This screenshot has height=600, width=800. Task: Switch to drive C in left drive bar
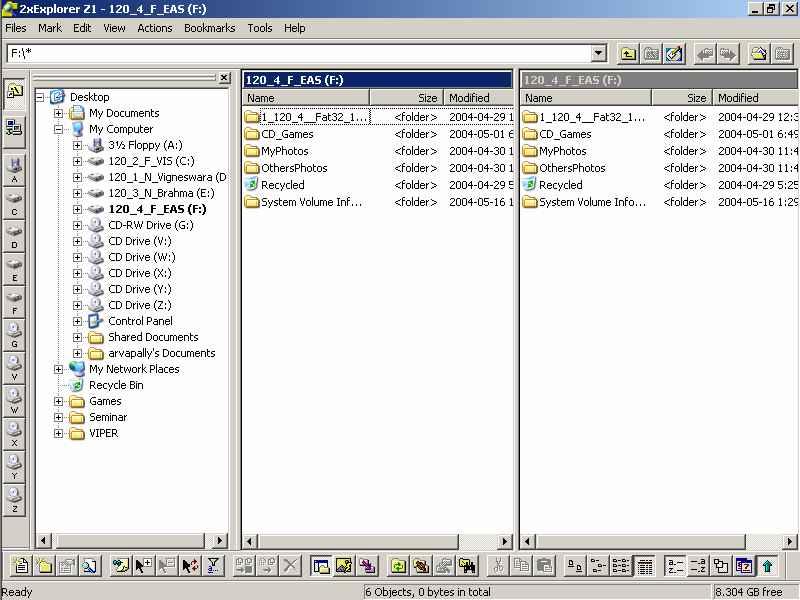point(14,201)
